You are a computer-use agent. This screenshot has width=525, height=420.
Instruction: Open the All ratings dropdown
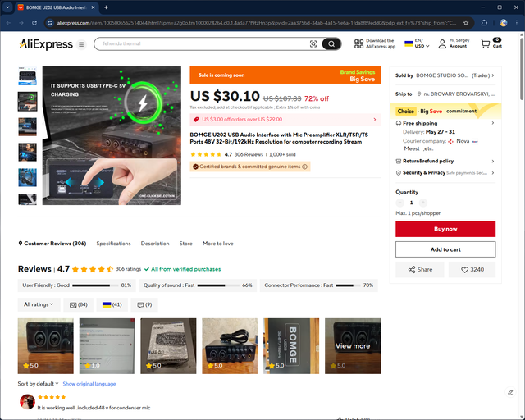[x=39, y=304]
